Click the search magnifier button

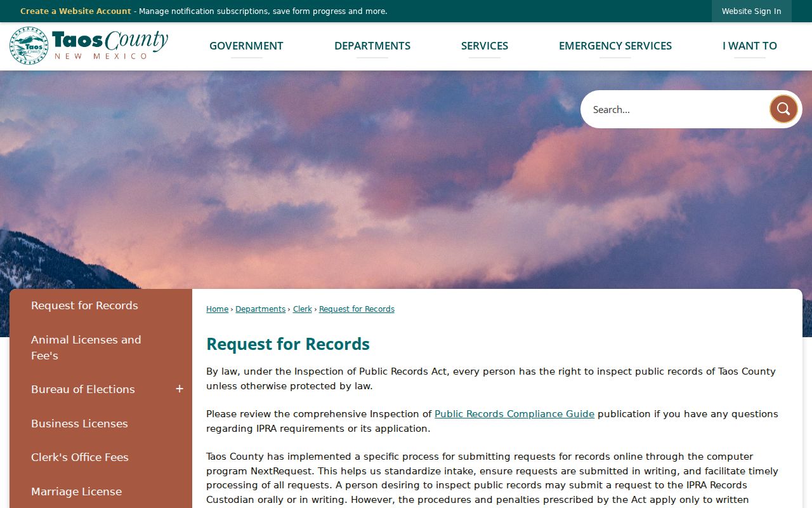783,109
